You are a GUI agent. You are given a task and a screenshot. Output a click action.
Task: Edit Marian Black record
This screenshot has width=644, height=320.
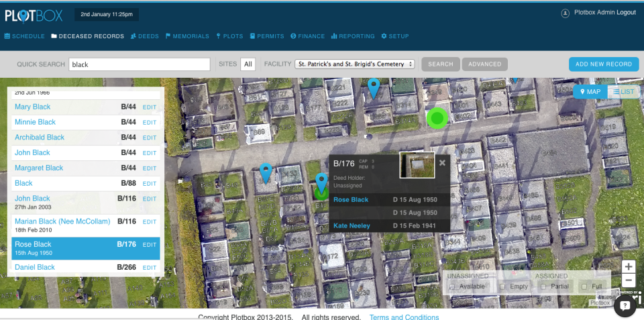point(150,222)
